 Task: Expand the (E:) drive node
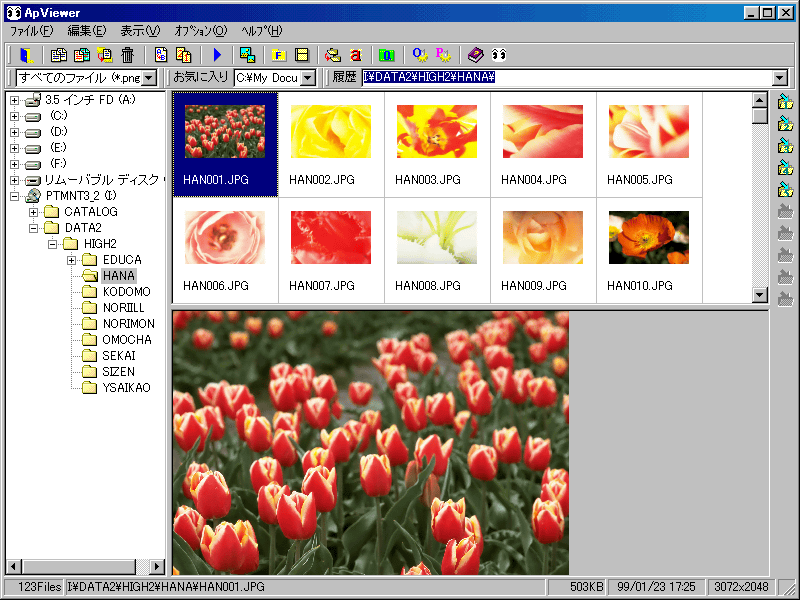(14, 148)
